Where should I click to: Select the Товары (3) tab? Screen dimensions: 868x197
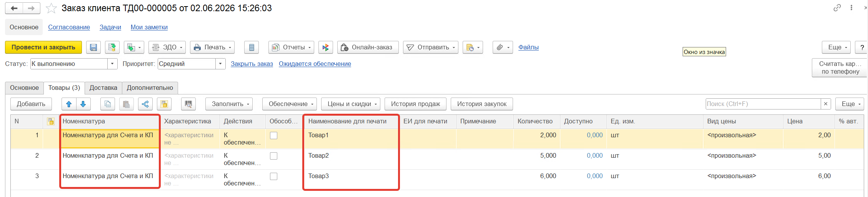coord(64,88)
